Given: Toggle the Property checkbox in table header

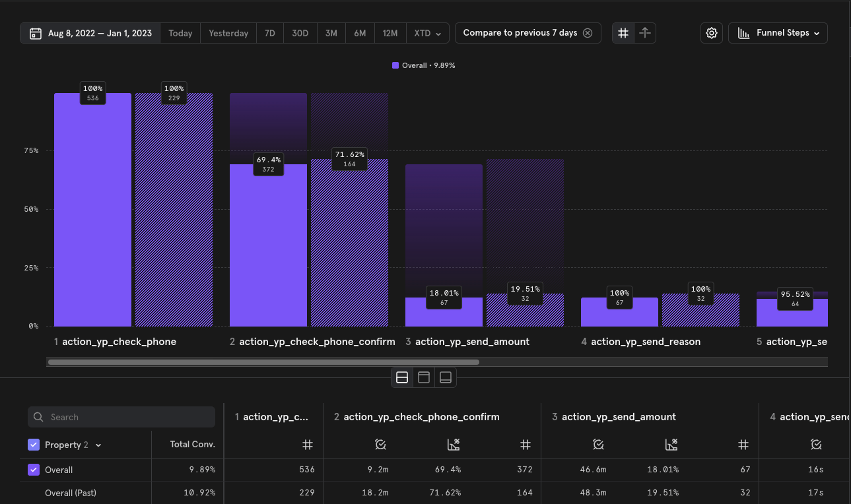Looking at the screenshot, I should [34, 445].
